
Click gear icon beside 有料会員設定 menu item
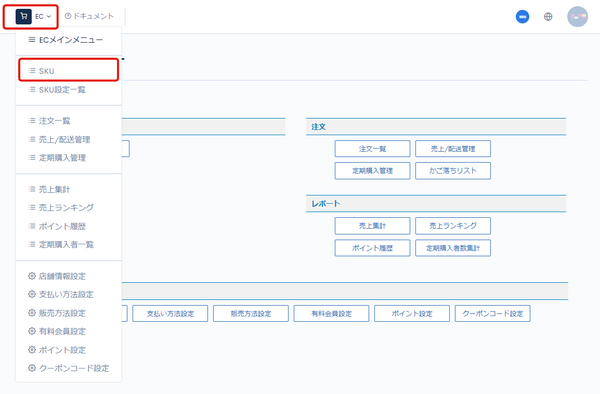pos(32,331)
